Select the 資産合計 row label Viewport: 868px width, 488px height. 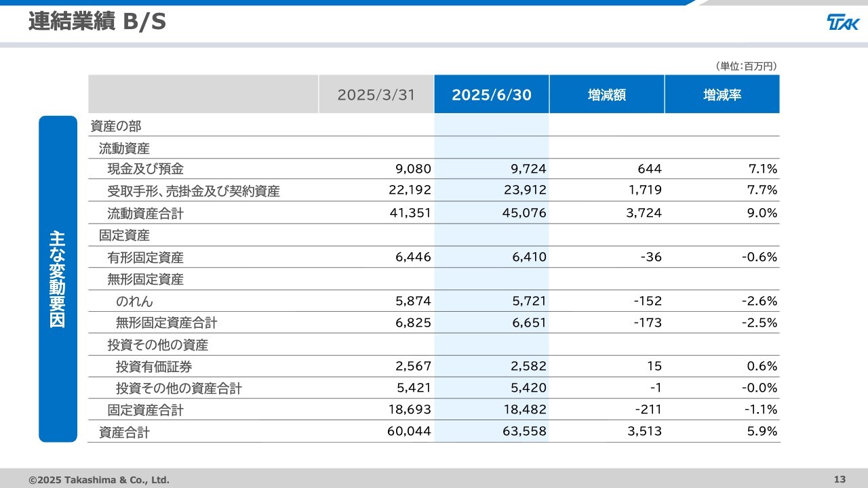[x=124, y=432]
